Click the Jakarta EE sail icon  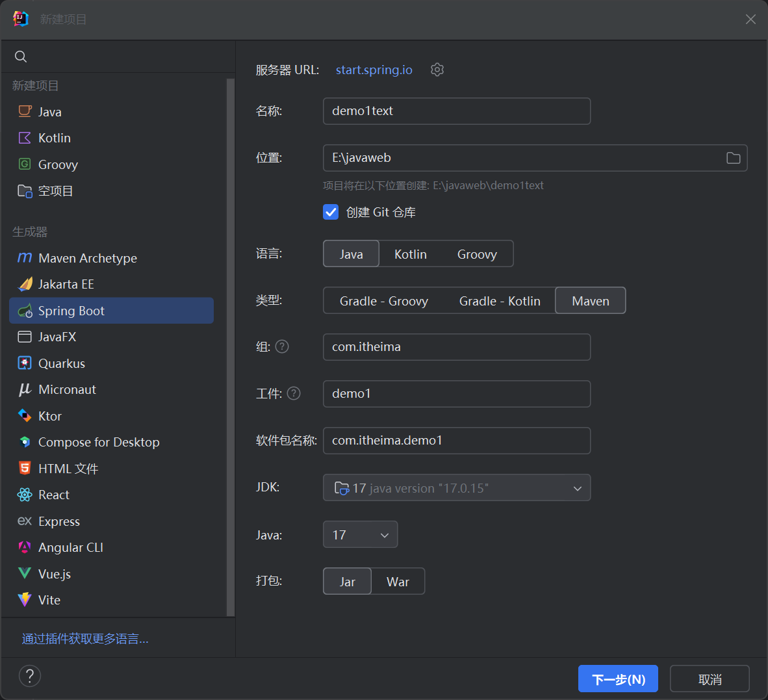[25, 284]
